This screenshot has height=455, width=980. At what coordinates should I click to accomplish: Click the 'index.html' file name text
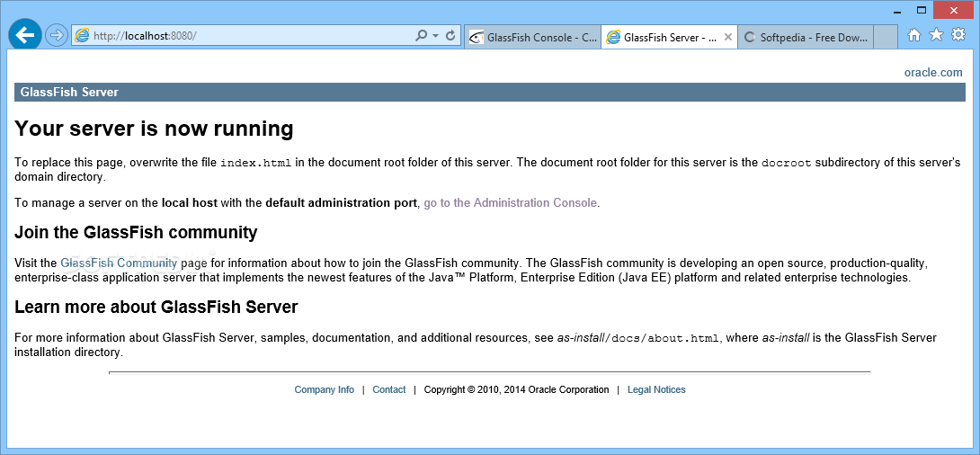point(255,163)
